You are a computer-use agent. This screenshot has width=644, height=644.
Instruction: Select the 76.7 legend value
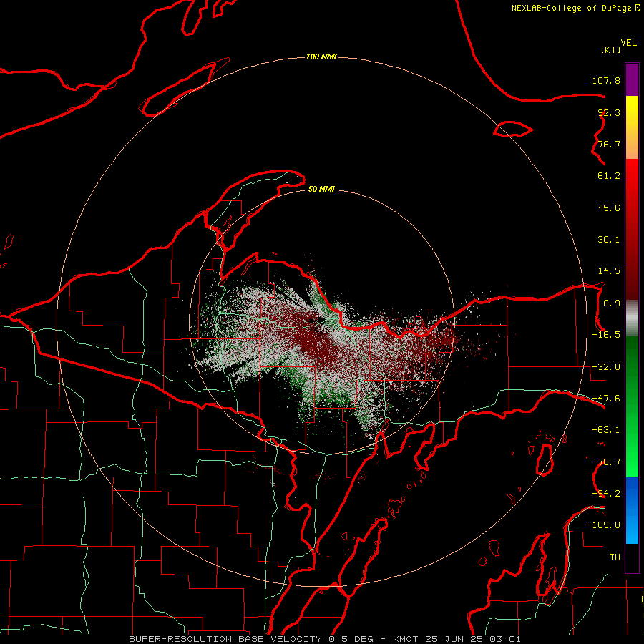pyautogui.click(x=609, y=144)
